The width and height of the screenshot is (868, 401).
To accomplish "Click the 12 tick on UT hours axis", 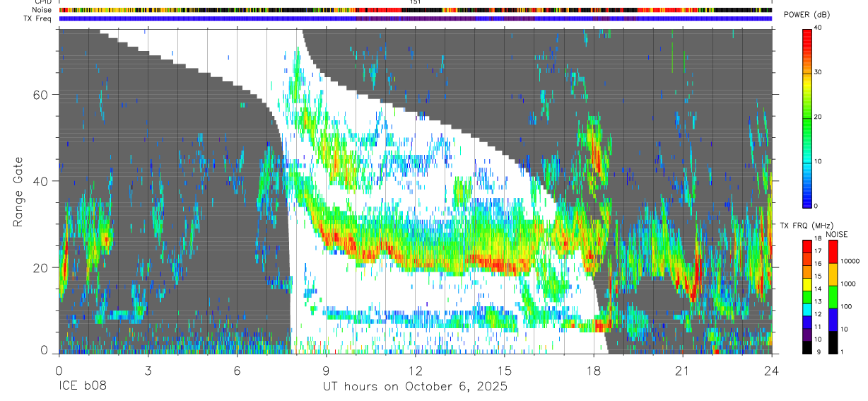I will [x=415, y=370].
